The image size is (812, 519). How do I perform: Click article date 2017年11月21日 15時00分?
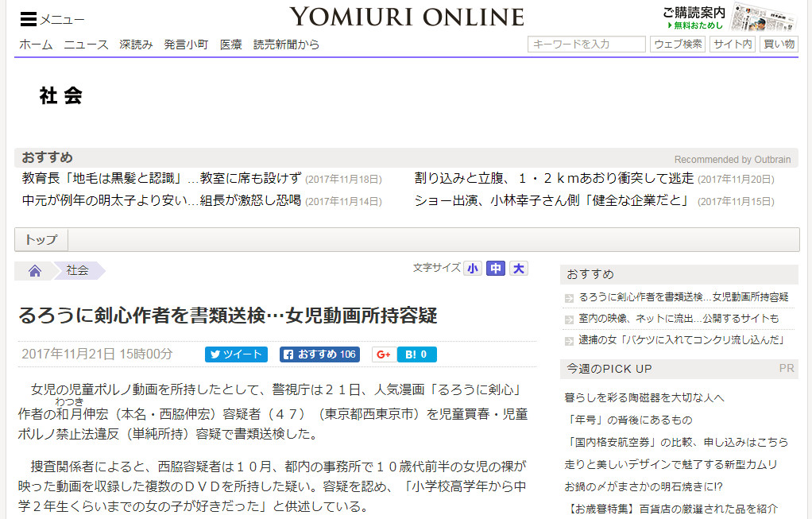click(97, 354)
